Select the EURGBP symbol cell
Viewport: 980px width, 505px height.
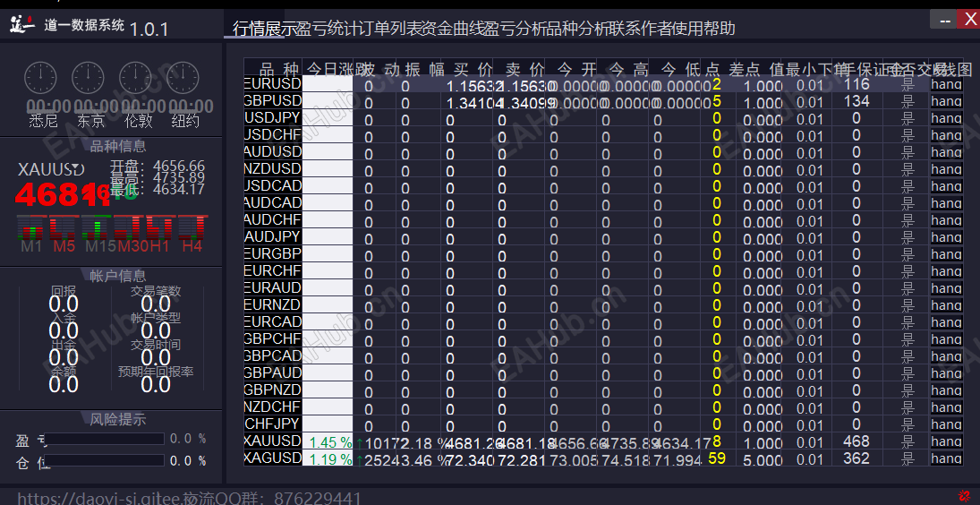tap(273, 253)
